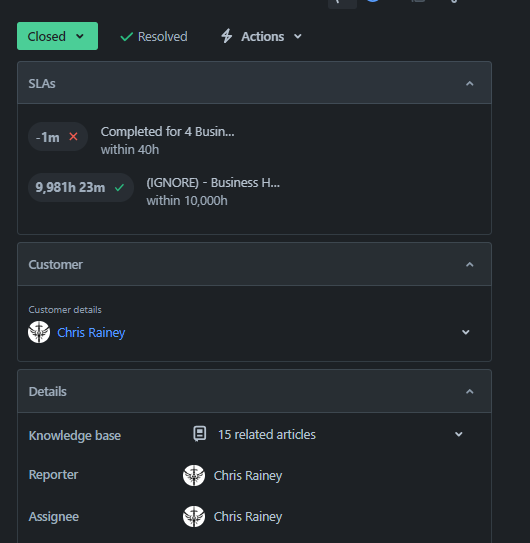Click the 'Customer details' caption
The width and height of the screenshot is (530, 543).
[65, 310]
